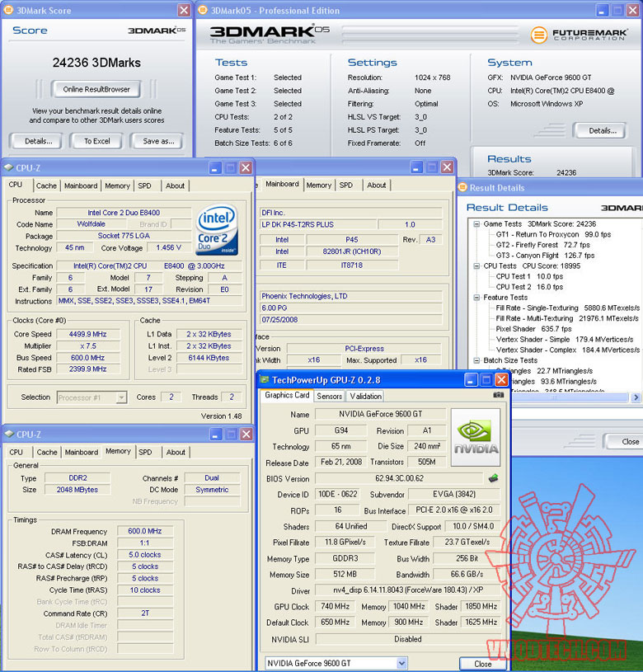Close the 3DMark Score window
643x672 pixels.
click(184, 10)
